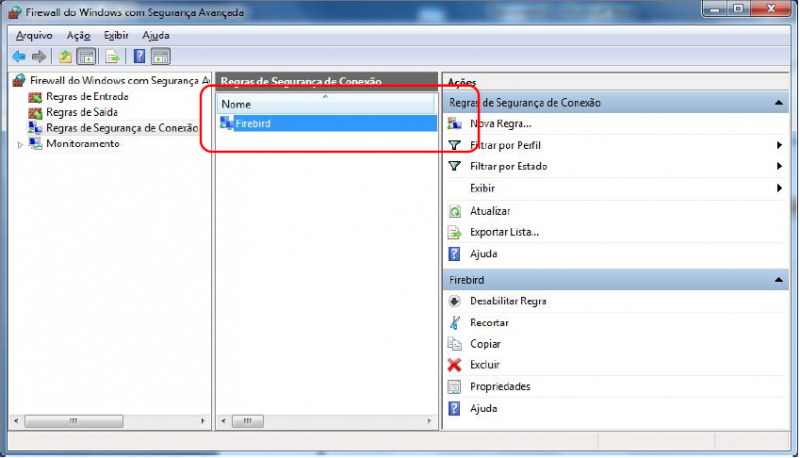
Task: Click the Ajuda icon under Firebird section
Action: coord(454,409)
